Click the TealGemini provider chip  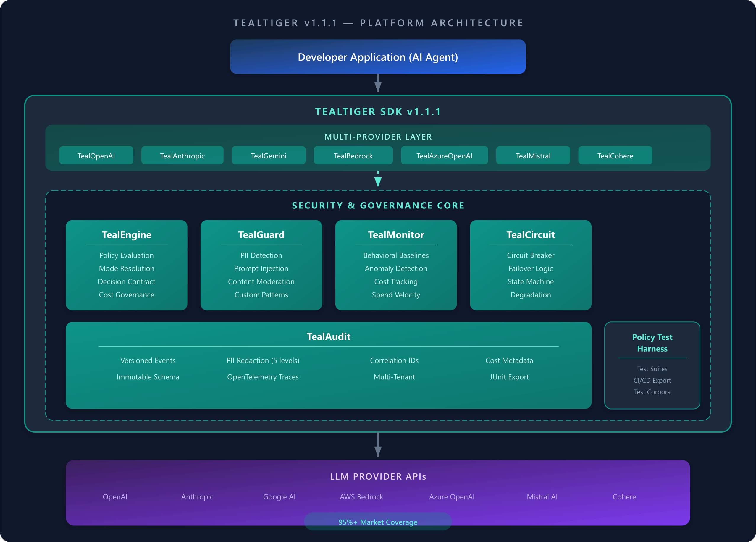pyautogui.click(x=268, y=156)
